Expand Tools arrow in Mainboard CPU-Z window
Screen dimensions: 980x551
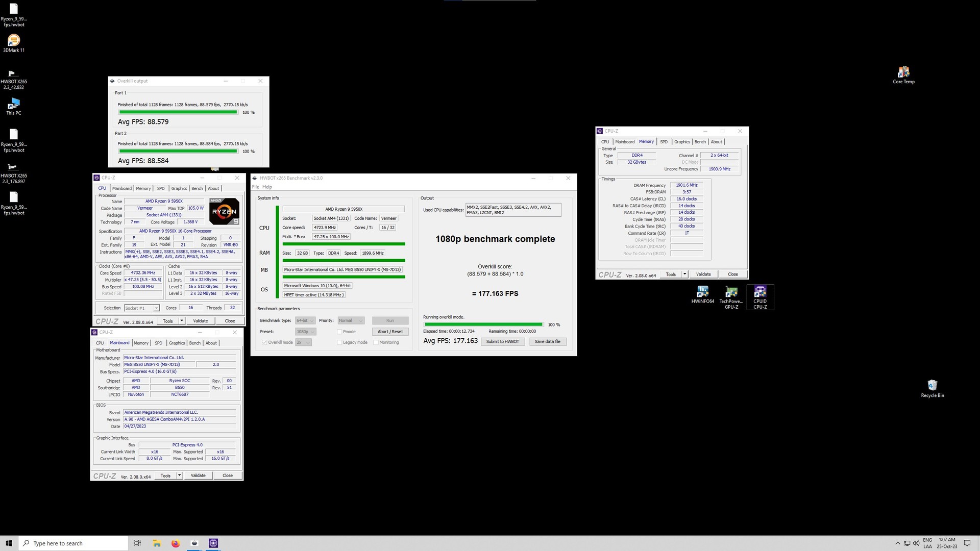pyautogui.click(x=179, y=475)
